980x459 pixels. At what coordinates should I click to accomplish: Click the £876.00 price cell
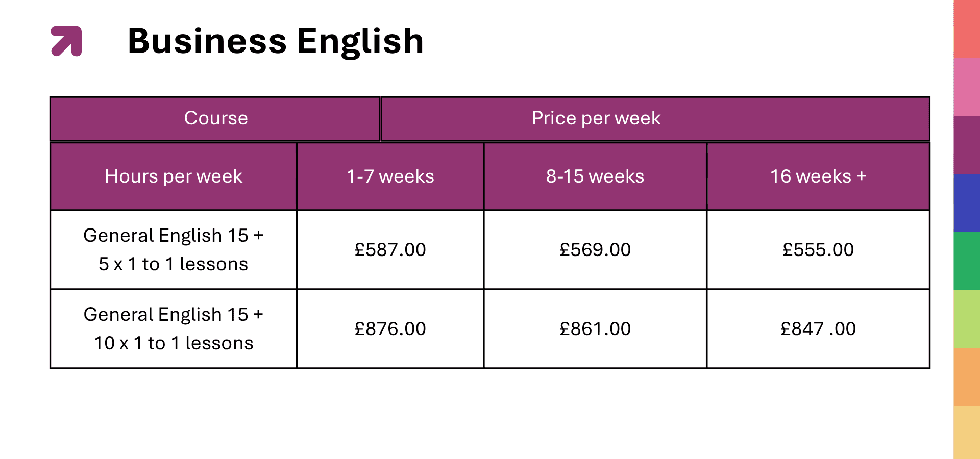click(390, 329)
